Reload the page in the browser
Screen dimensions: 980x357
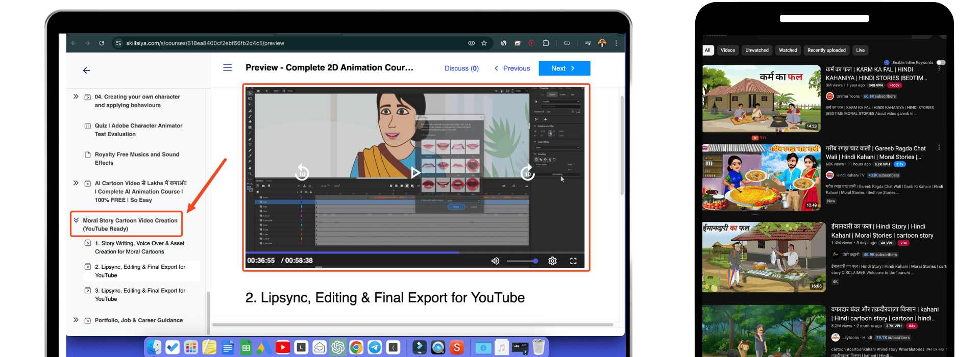pos(102,43)
